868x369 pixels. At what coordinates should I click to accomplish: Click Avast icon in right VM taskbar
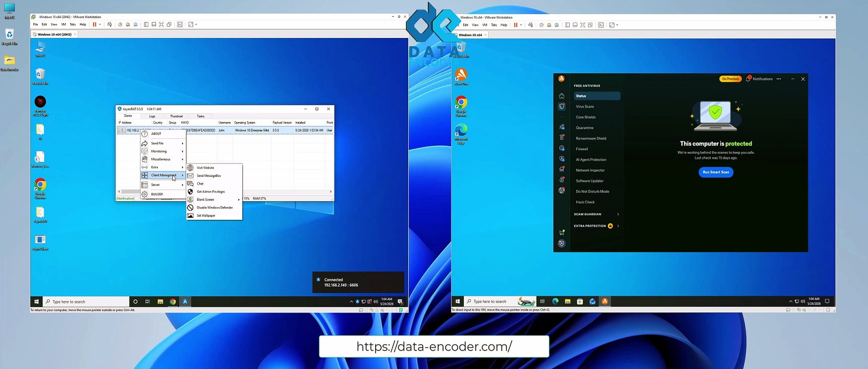605,301
